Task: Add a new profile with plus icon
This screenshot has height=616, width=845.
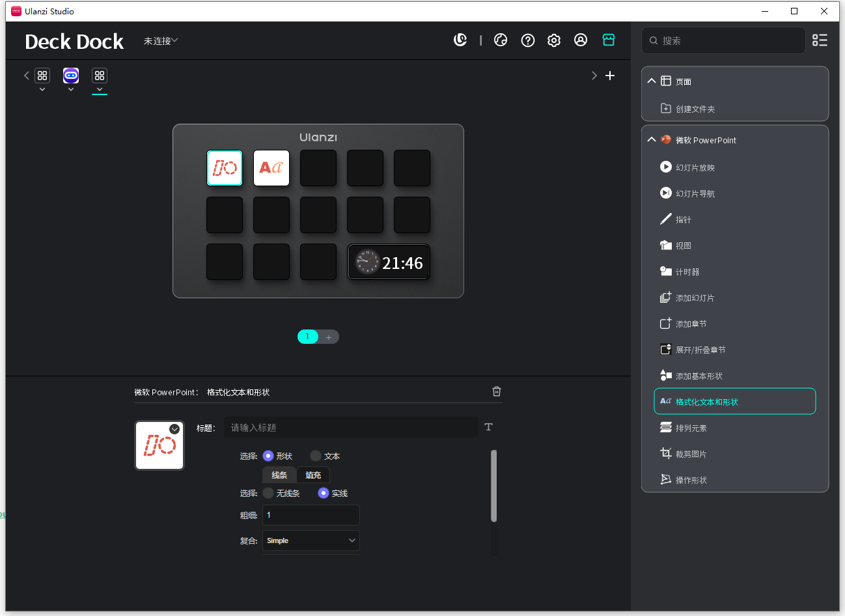Action: tap(610, 76)
